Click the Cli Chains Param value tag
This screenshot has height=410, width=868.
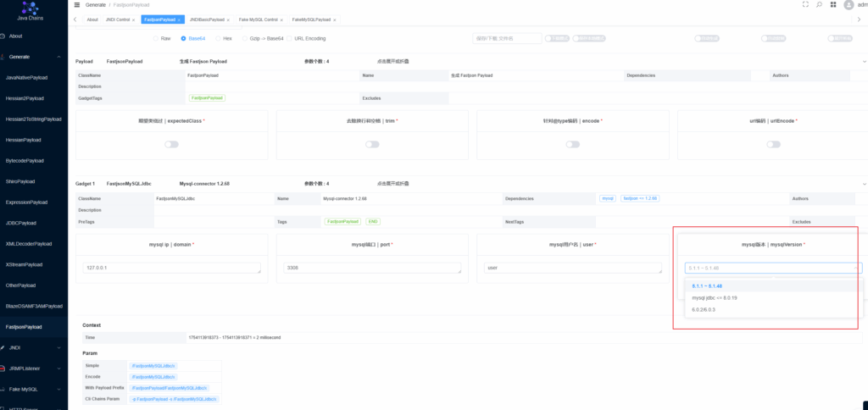pos(175,398)
